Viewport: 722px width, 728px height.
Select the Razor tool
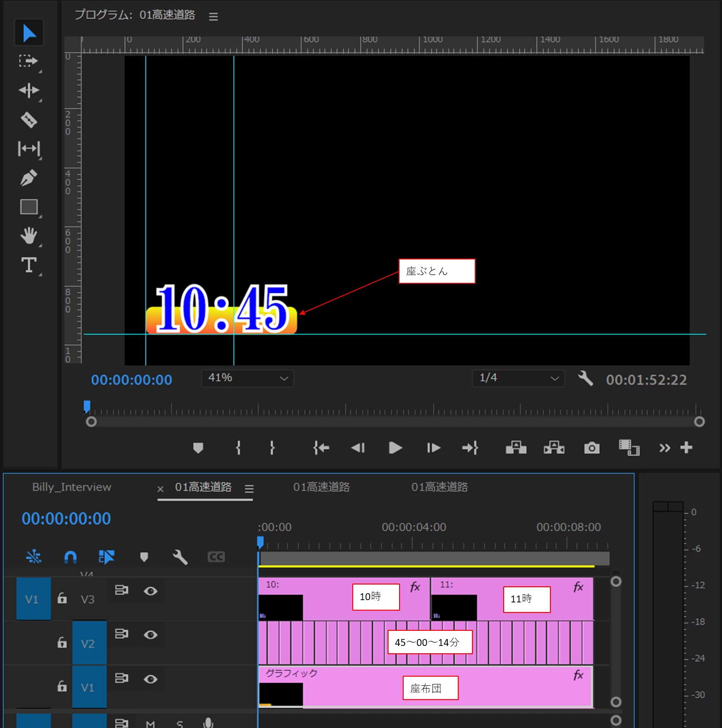[29, 120]
